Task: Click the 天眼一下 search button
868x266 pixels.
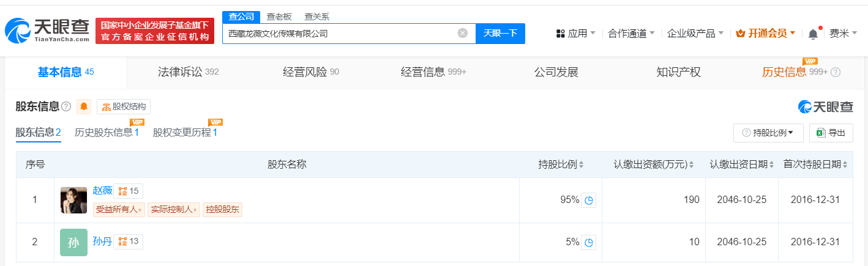Action: click(x=500, y=34)
